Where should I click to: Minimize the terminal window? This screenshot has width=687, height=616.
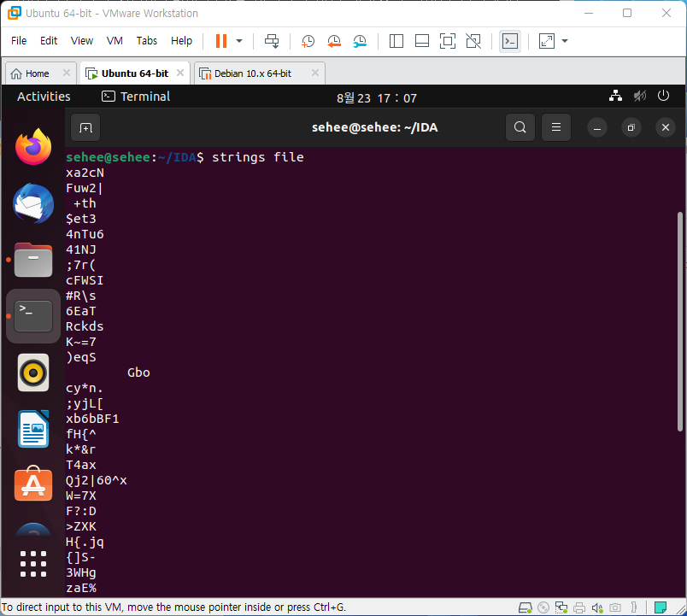pyautogui.click(x=596, y=128)
